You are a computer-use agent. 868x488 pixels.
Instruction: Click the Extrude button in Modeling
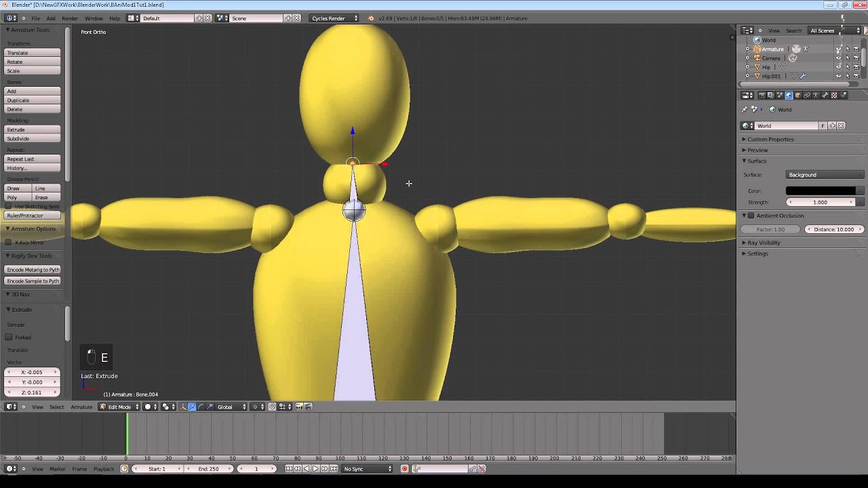(33, 129)
